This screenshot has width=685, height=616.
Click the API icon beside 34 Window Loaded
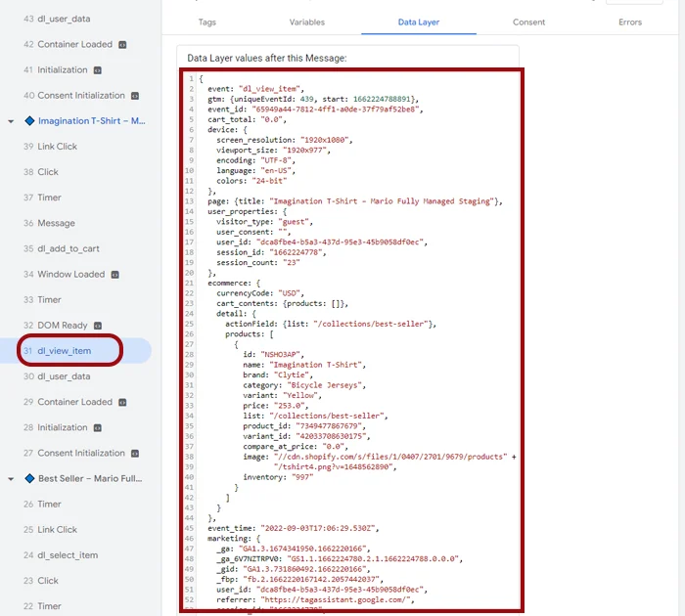114,275
